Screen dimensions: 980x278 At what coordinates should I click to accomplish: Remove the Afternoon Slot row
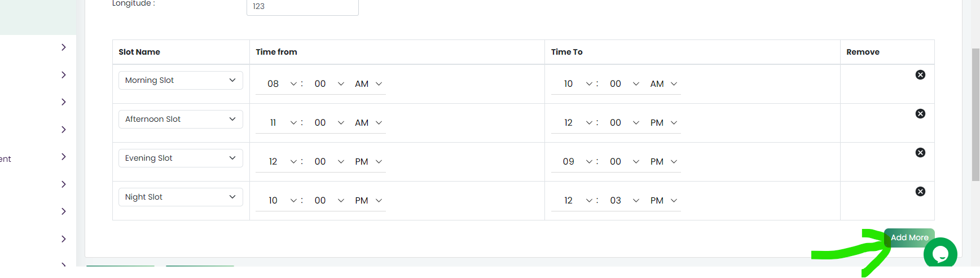click(920, 114)
